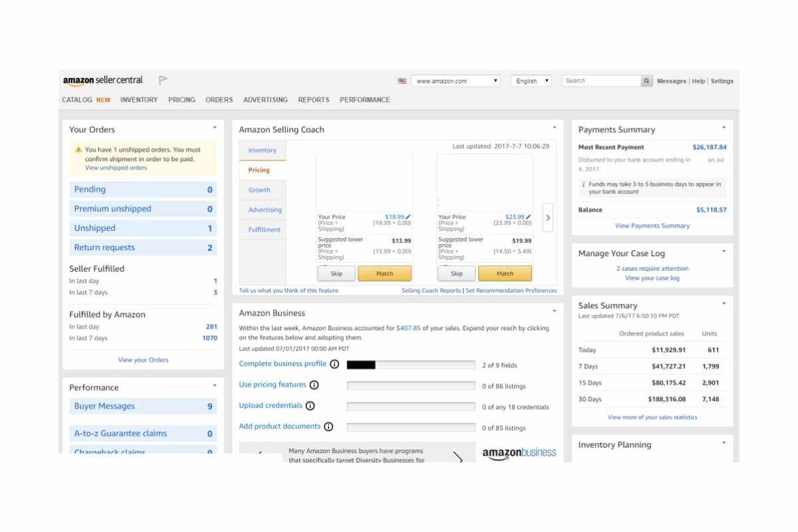Click the flag icon beside Seller Central logo

click(x=163, y=80)
